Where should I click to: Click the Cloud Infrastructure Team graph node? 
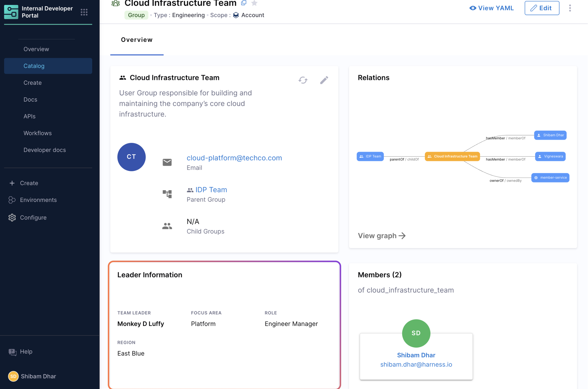[x=452, y=157]
